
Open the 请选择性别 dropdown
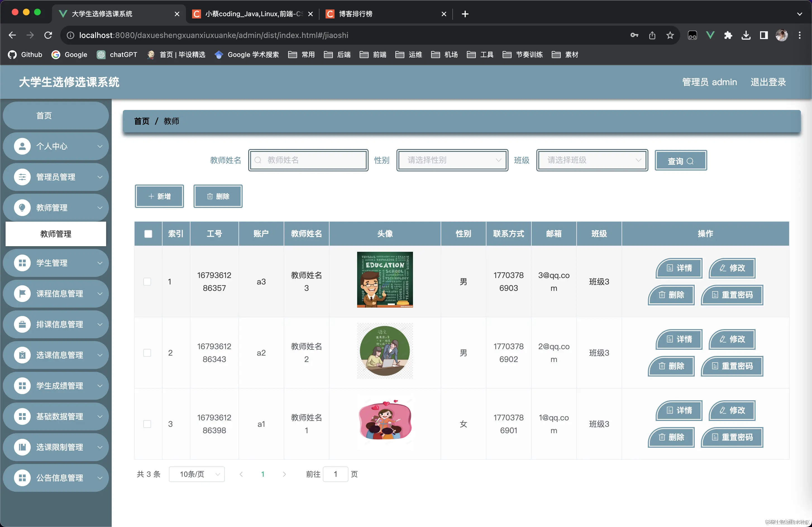(452, 160)
